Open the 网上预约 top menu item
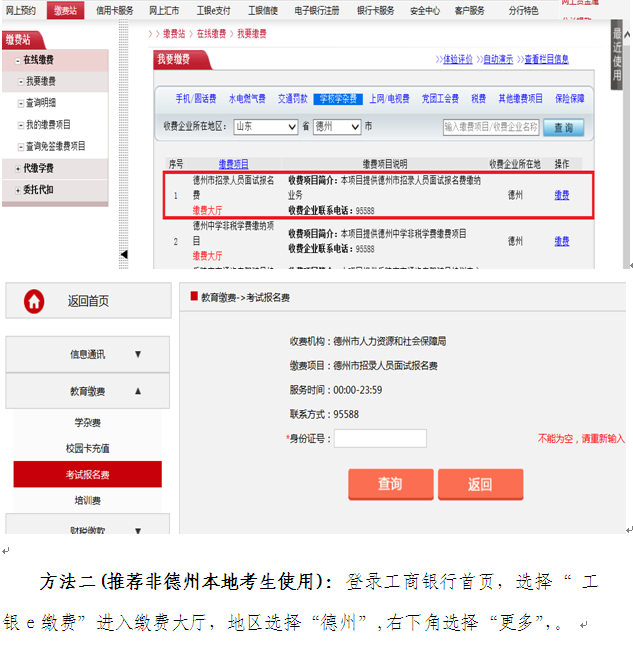The height and width of the screenshot is (654, 633). pos(20,10)
